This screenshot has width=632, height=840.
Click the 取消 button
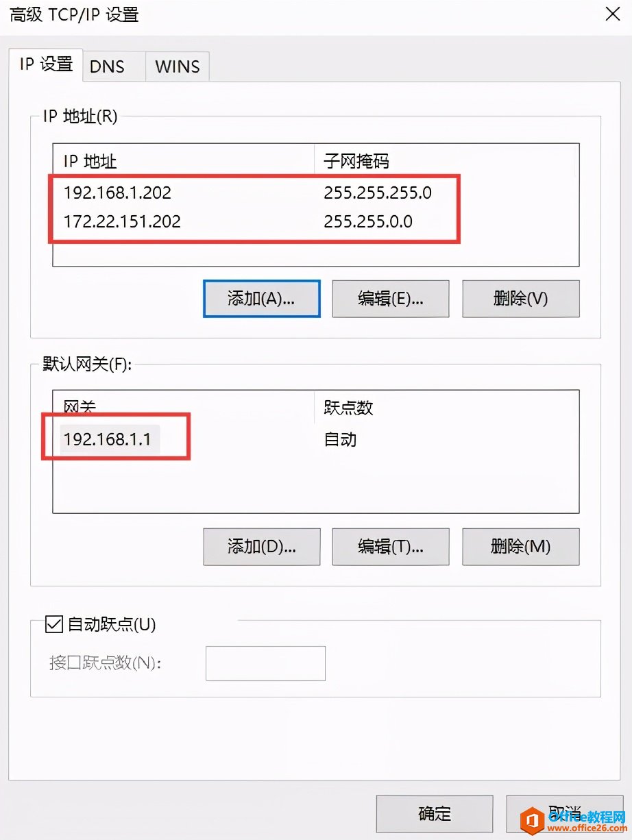coord(565,813)
